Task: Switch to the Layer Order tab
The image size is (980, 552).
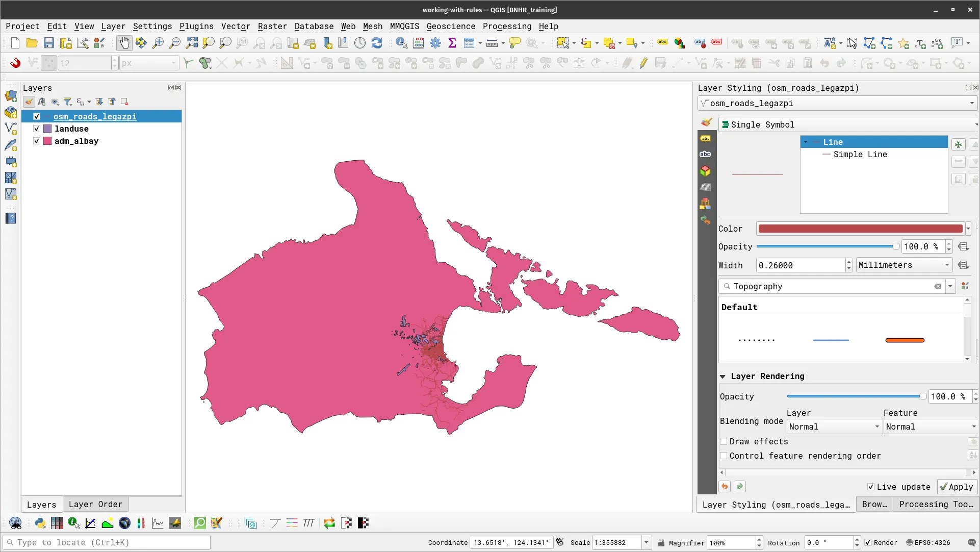Action: click(95, 504)
